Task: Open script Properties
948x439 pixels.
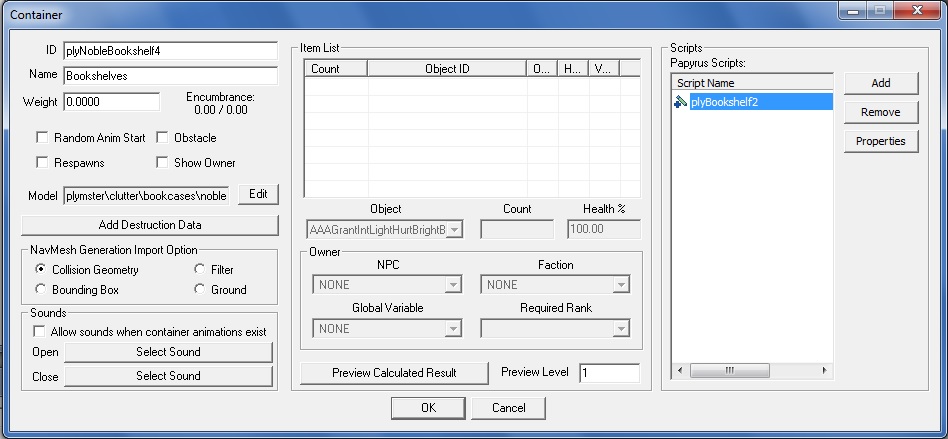Action: coord(880,141)
